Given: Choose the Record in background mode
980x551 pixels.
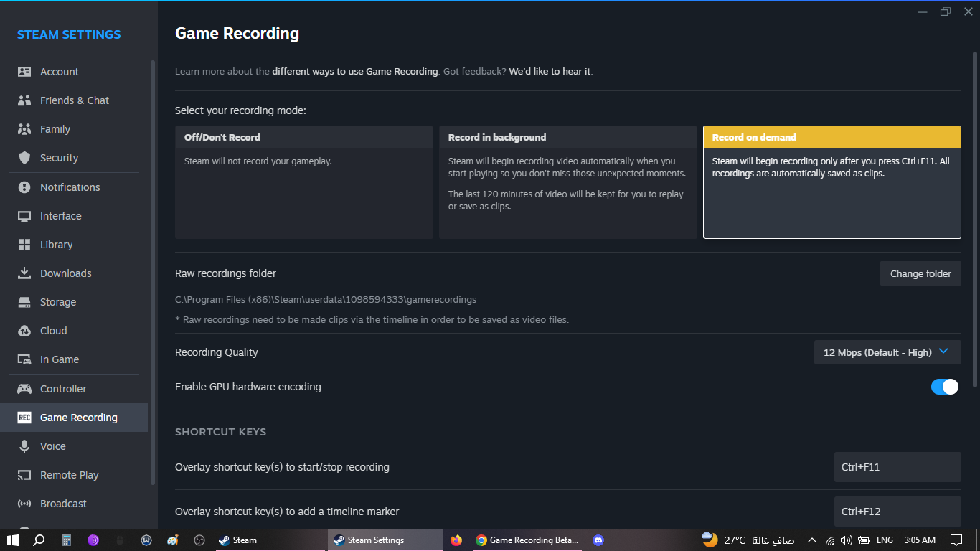Looking at the screenshot, I should click(x=568, y=182).
